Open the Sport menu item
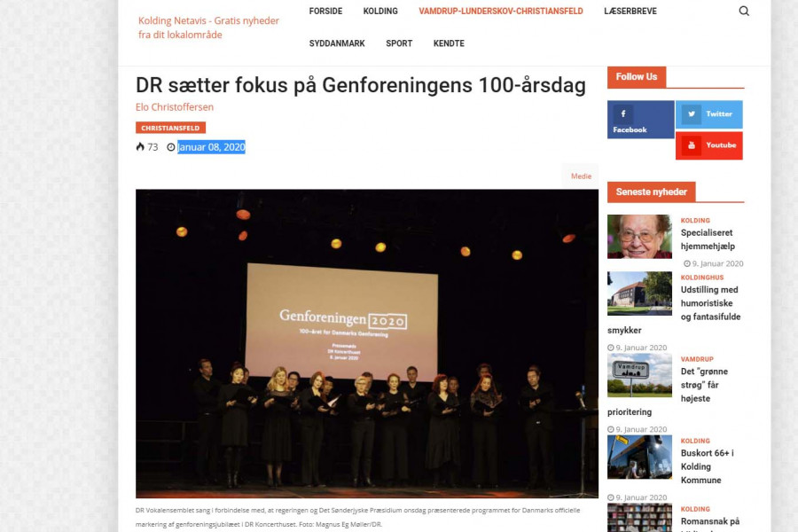The image size is (798, 532). point(399,43)
